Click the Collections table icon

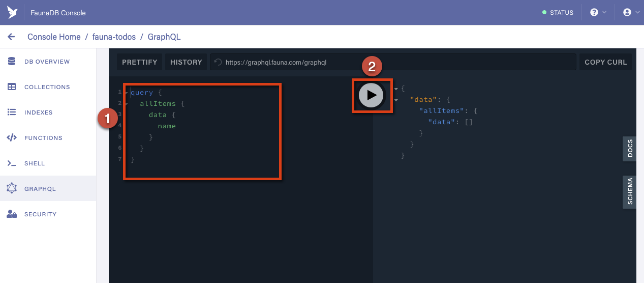[x=12, y=87]
